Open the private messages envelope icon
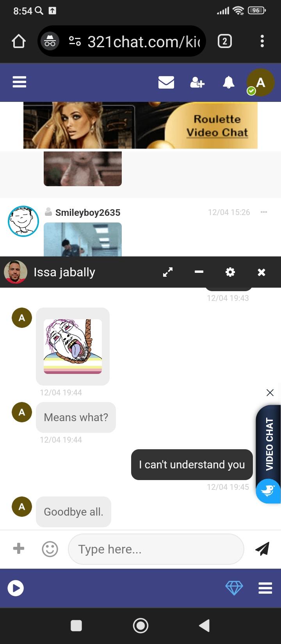This screenshot has width=281, height=644. pos(166,82)
